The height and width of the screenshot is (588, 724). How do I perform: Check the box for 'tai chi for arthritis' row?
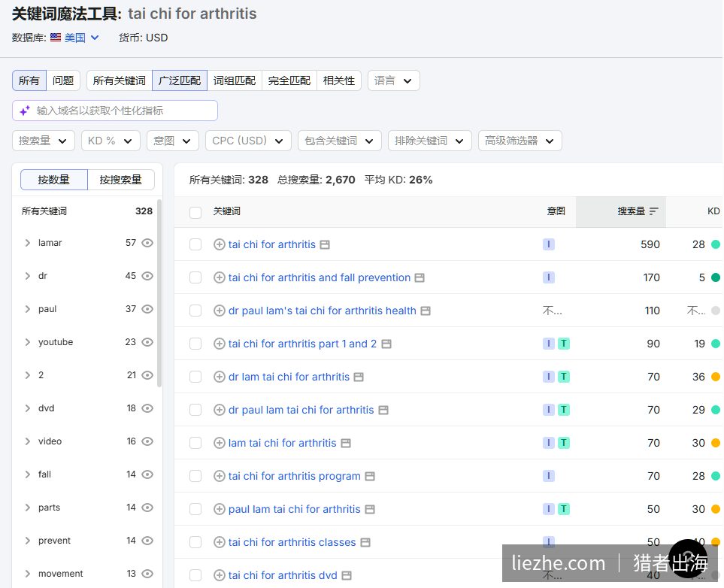(195, 244)
